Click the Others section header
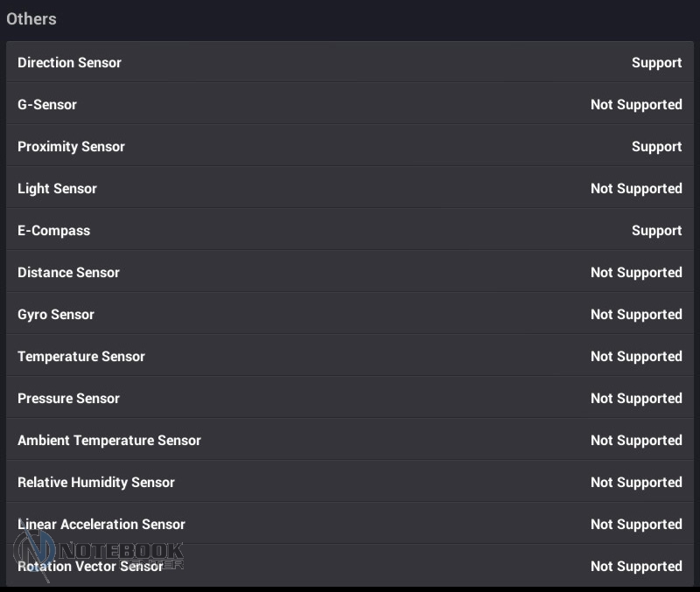The width and height of the screenshot is (700, 592). pyautogui.click(x=31, y=18)
